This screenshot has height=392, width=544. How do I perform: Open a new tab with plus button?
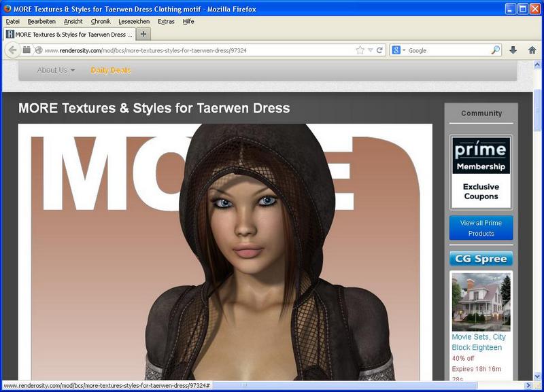tap(143, 34)
